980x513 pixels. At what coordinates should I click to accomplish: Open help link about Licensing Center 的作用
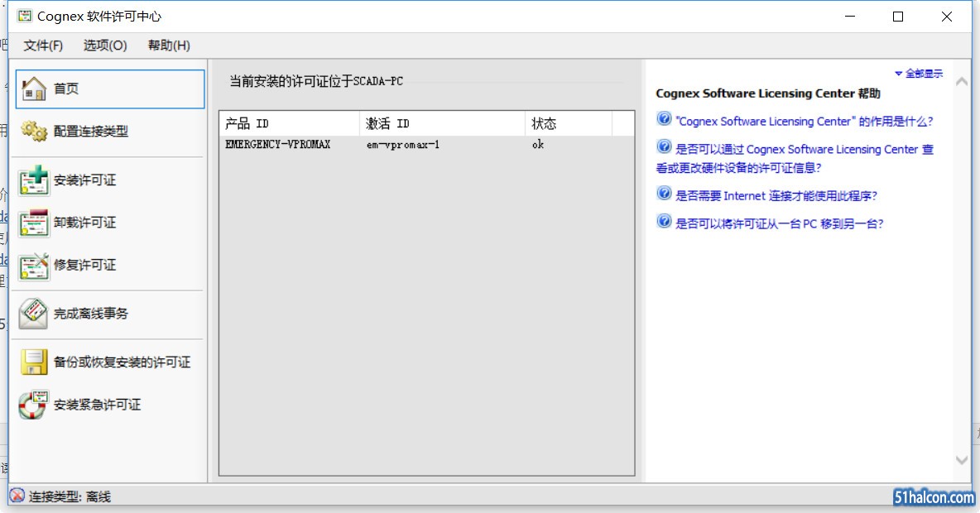(805, 122)
